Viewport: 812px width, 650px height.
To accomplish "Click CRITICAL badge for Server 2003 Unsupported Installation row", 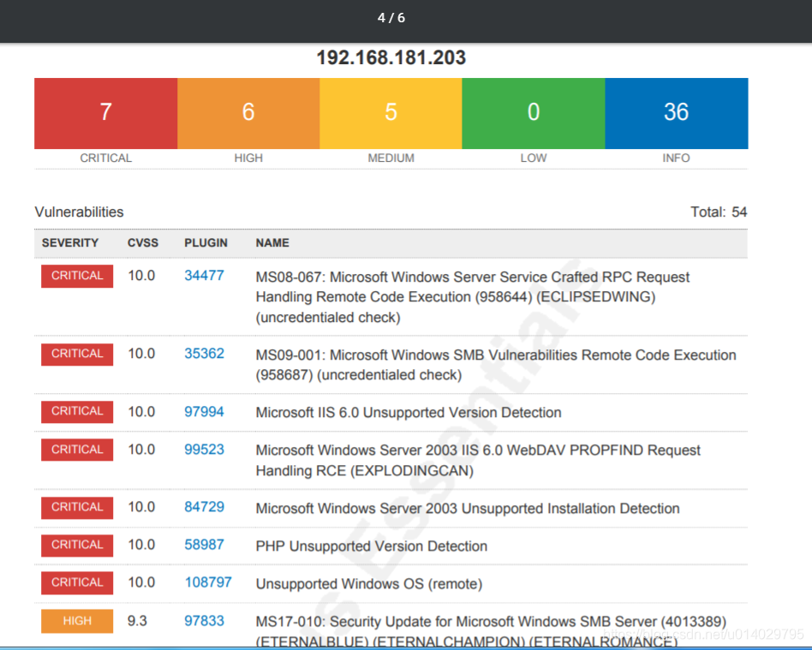I will click(x=77, y=508).
